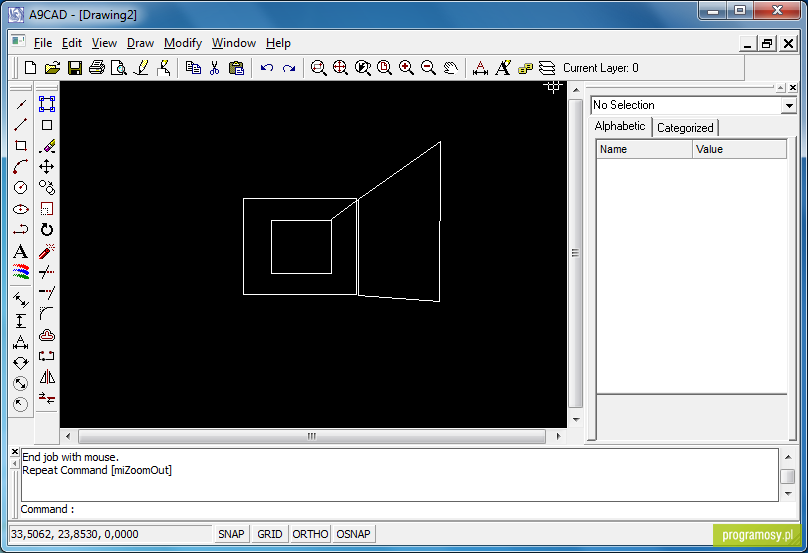Select the Text tool letter A
This screenshot has width=808, height=553.
(21, 252)
